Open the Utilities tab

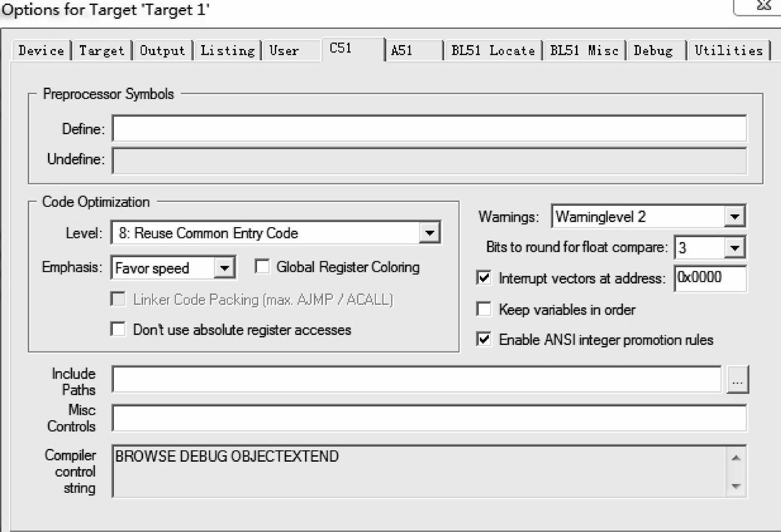click(x=729, y=50)
